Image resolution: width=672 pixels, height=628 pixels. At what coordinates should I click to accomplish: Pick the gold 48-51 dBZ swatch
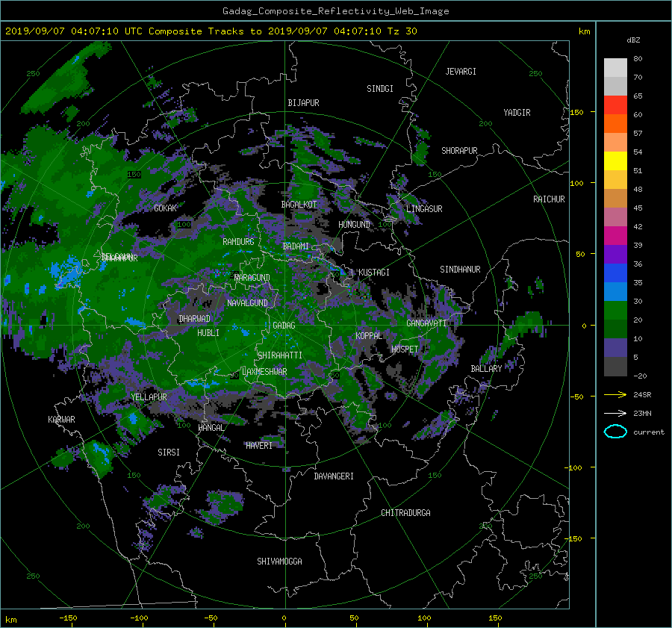pos(615,180)
